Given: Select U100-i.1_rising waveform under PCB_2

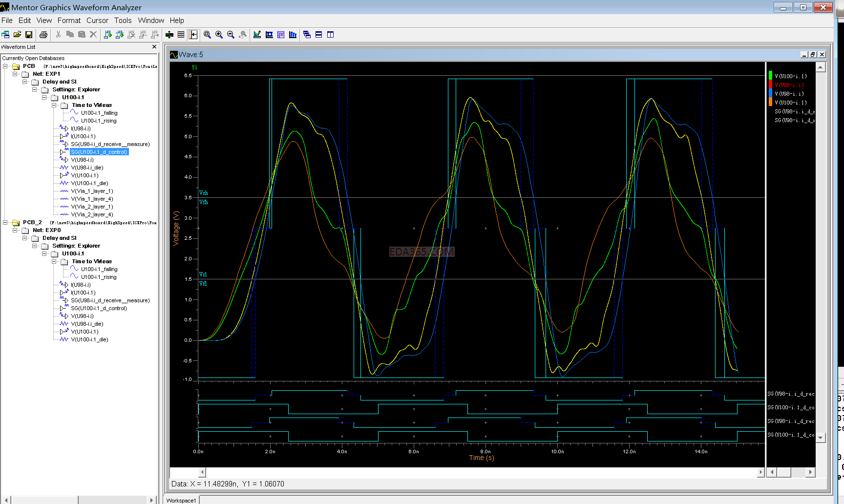Looking at the screenshot, I should click(98, 277).
